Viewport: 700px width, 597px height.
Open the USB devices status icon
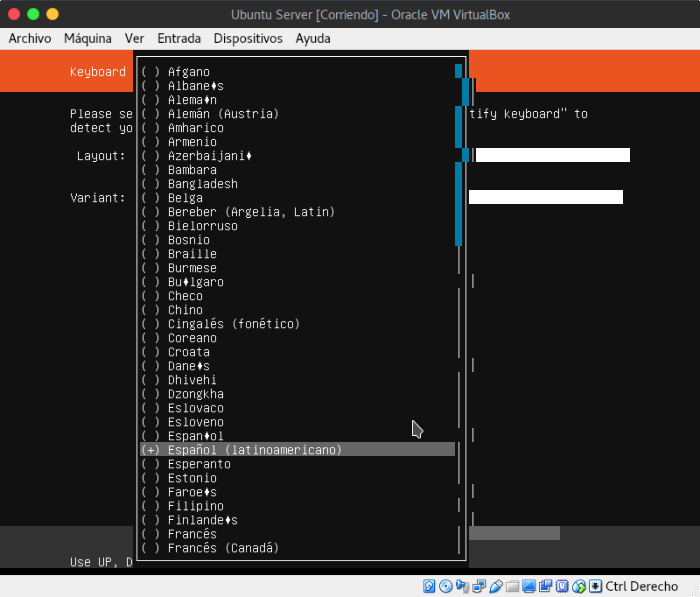[496, 586]
